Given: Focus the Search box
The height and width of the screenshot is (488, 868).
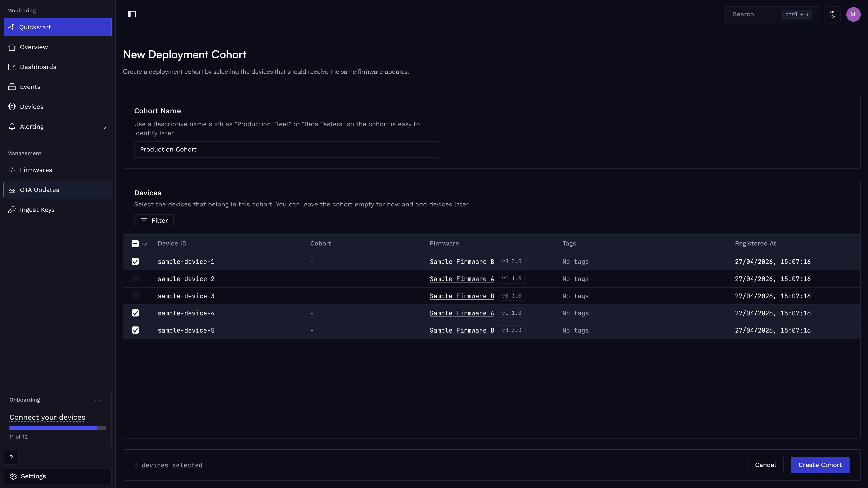Looking at the screenshot, I should click(x=772, y=14).
